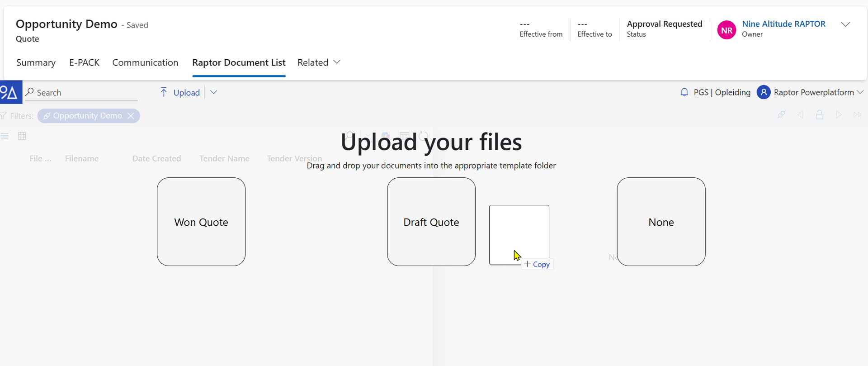Click the previous page triangle arrow
Image resolution: width=868 pixels, height=366 pixels.
(x=800, y=114)
